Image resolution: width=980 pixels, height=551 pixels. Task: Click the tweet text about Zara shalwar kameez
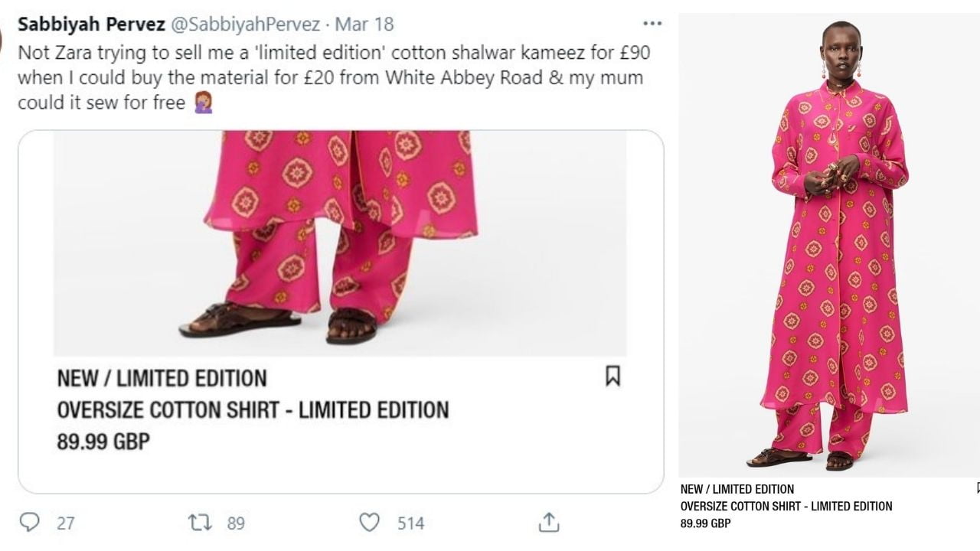(329, 77)
